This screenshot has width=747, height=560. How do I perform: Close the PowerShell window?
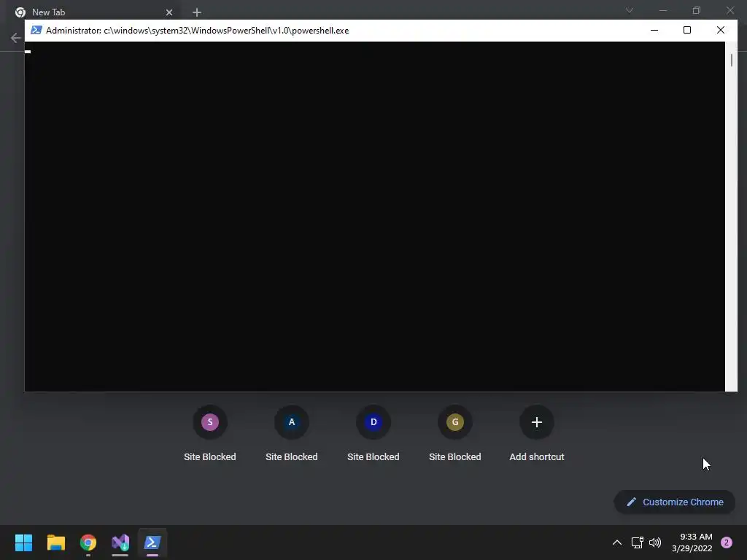pos(720,30)
